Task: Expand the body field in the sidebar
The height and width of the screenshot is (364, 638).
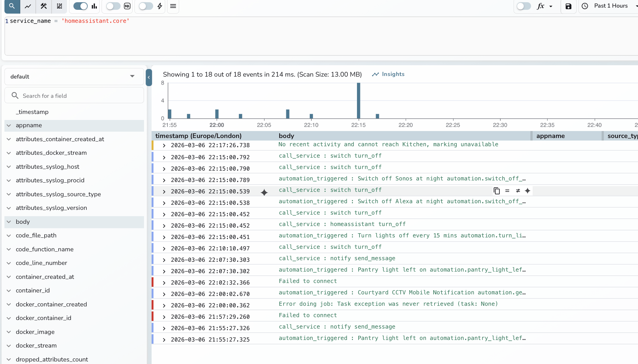Action: [x=9, y=222]
